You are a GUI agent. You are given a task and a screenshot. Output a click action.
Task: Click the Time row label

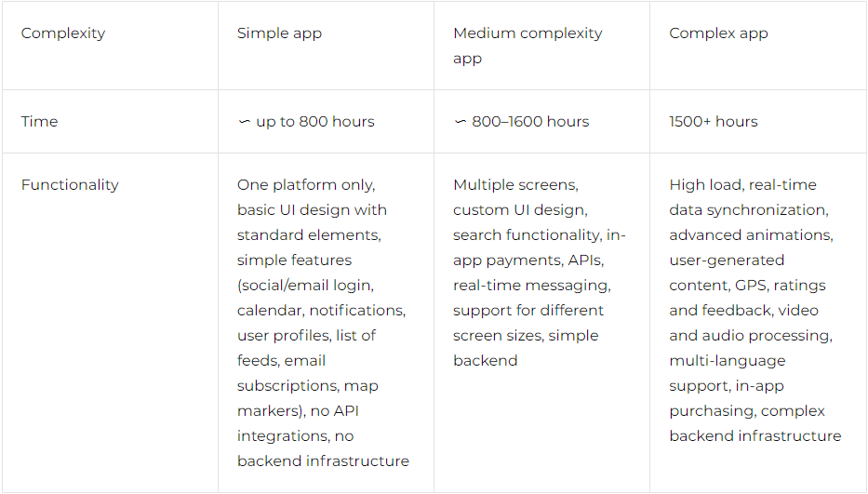point(39,121)
